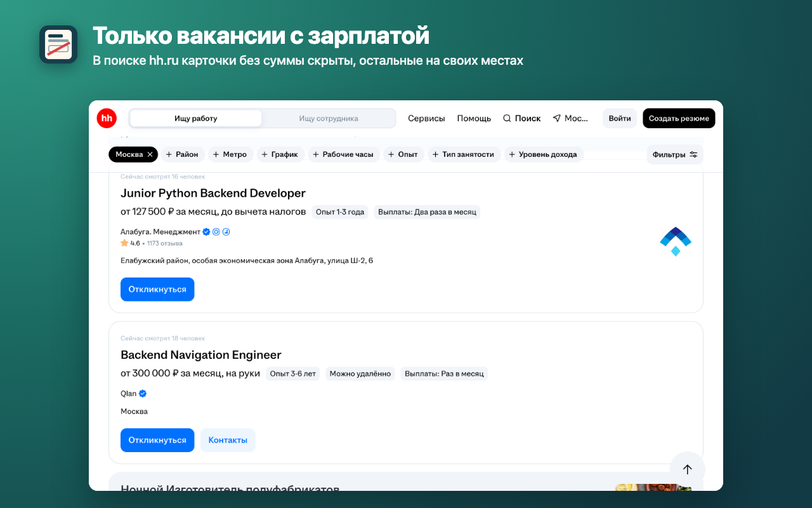The height and width of the screenshot is (508, 812).
Task: Remove the Москва filter chip
Action: (x=150, y=154)
